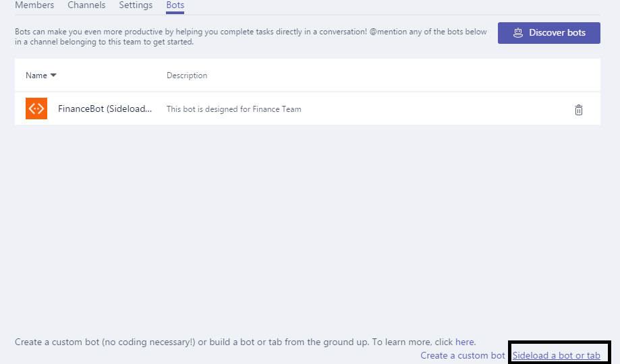Click the custom bot footer sentence
620x364 pixels.
[x=245, y=342]
